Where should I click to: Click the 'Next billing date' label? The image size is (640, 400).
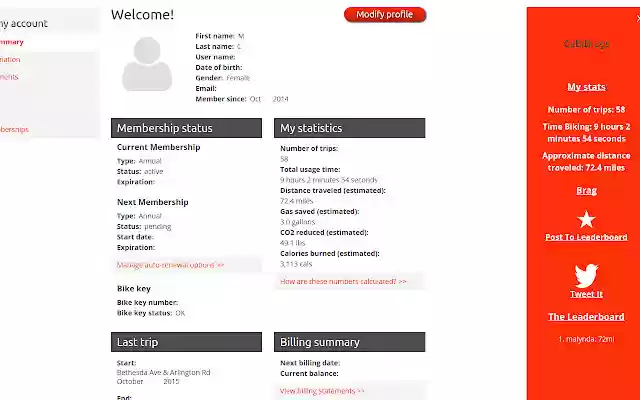pyautogui.click(x=310, y=363)
